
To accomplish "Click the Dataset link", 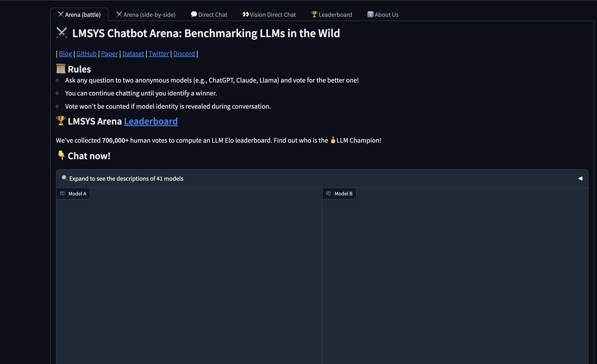I will 133,53.
